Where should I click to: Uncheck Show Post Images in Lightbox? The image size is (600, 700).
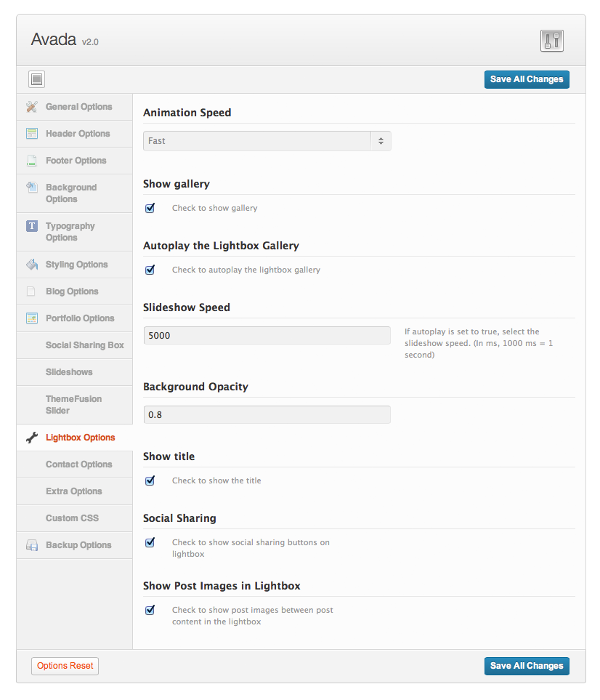click(150, 610)
